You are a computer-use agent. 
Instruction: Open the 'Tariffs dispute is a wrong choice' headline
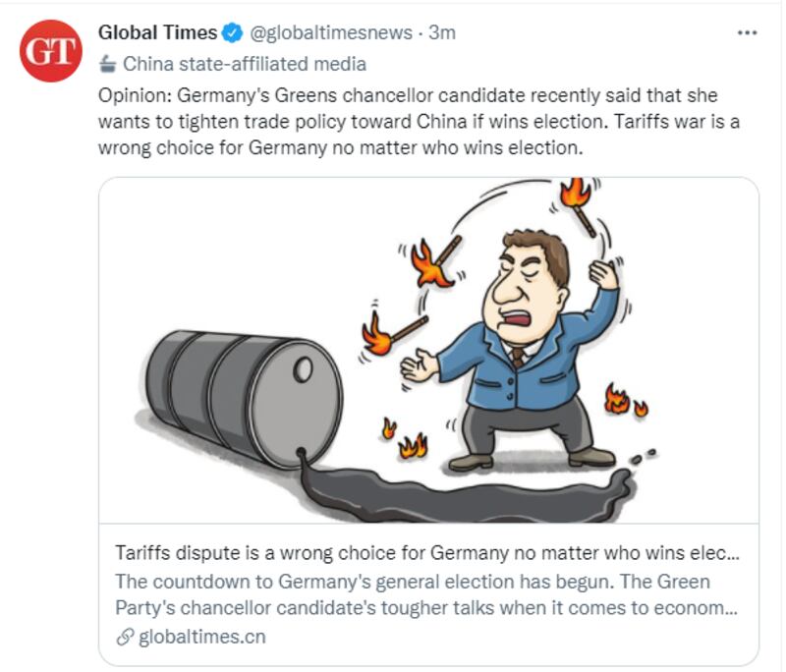pos(427,553)
